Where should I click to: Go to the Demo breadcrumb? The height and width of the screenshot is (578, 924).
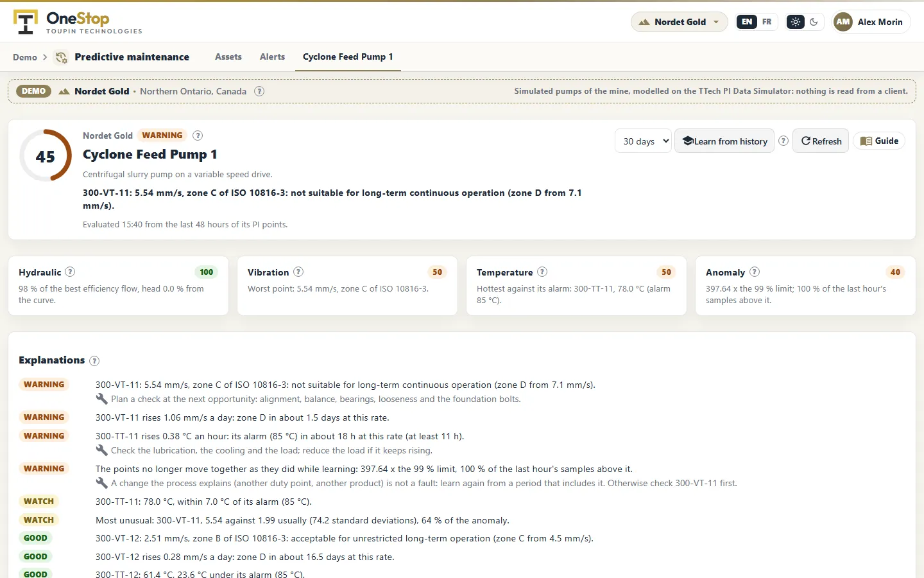(x=25, y=57)
